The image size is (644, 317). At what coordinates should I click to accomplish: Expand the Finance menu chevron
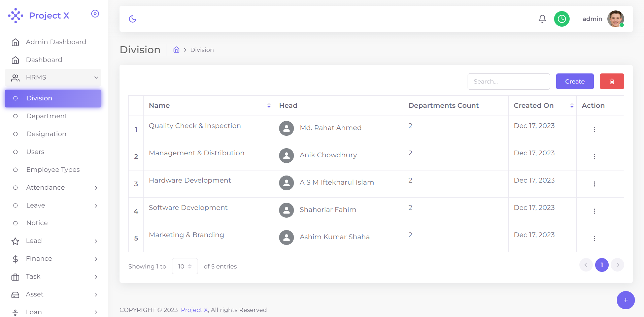click(x=96, y=259)
